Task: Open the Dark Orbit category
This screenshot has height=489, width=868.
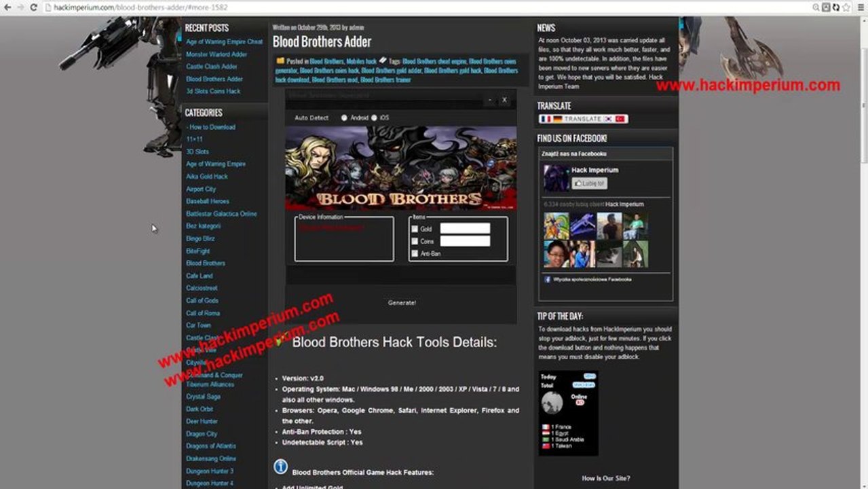Action: (x=200, y=409)
